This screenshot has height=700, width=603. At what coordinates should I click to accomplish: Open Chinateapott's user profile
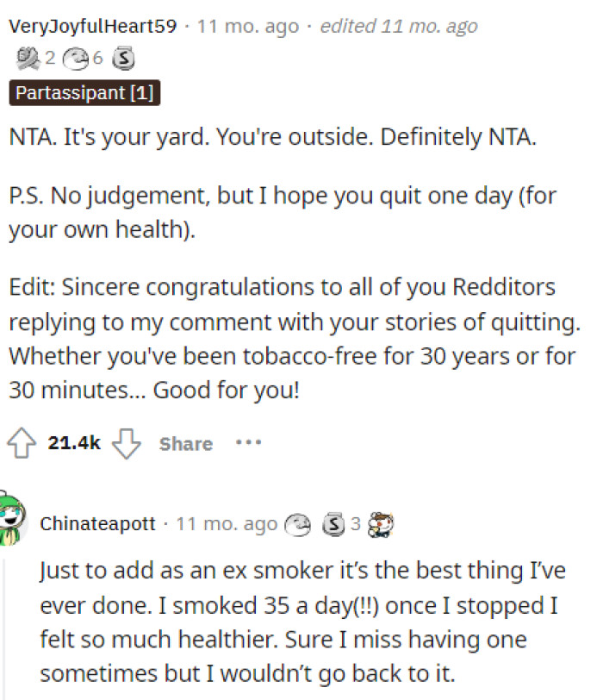98,523
